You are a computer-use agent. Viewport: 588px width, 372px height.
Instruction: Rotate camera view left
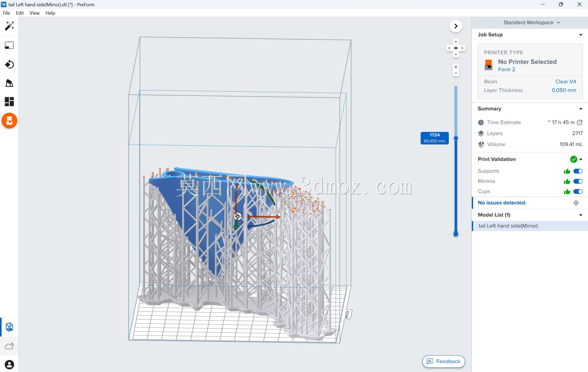coord(449,48)
